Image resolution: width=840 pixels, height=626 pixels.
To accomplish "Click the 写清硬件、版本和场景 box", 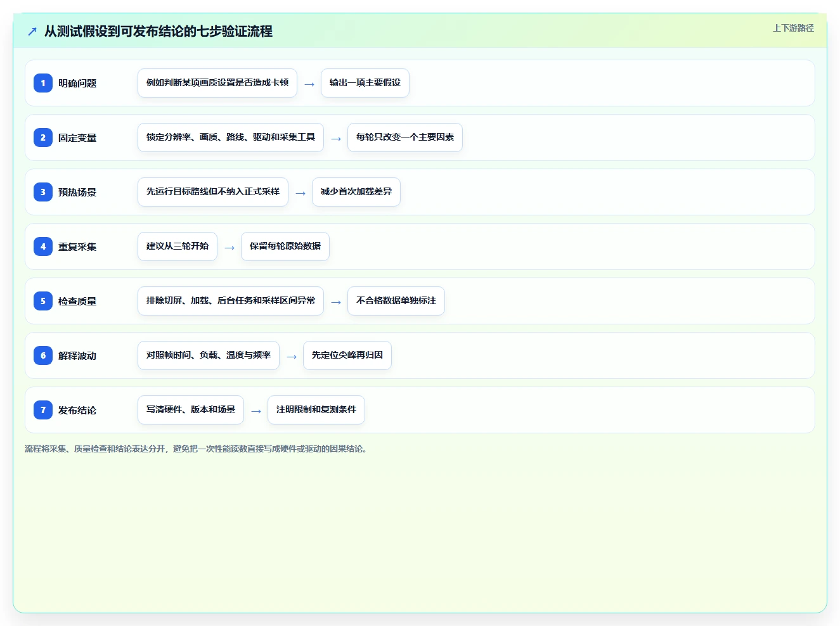I will (191, 410).
